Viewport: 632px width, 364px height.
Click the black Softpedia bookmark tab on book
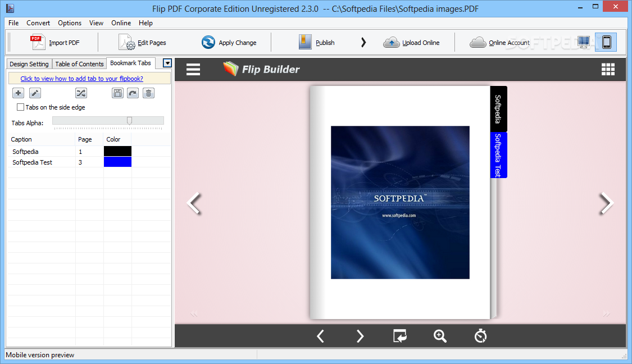pos(499,109)
